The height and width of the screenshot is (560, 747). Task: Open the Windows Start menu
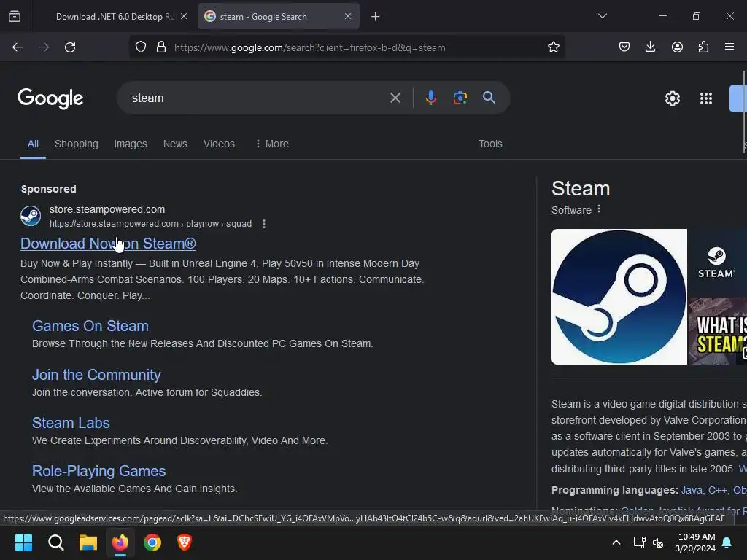[23, 542]
